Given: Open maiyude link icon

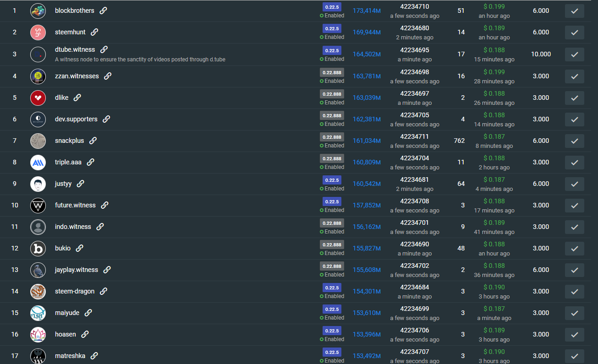Looking at the screenshot, I should click(x=88, y=313).
